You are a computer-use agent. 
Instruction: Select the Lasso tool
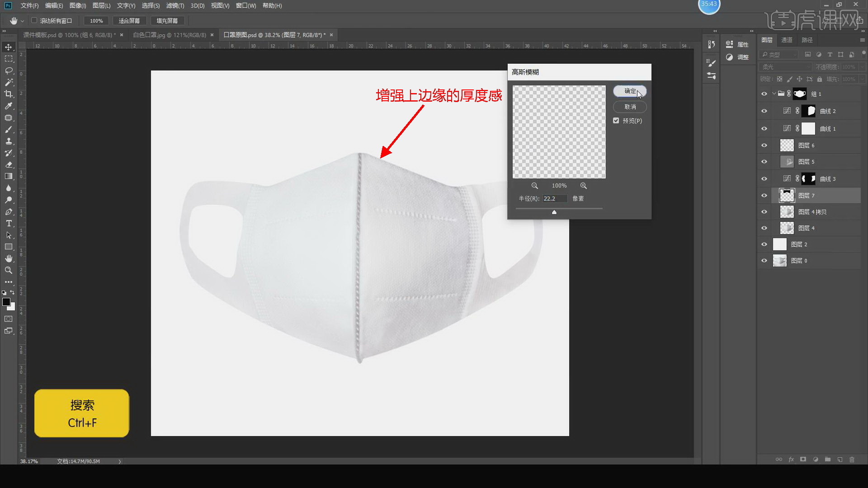9,70
